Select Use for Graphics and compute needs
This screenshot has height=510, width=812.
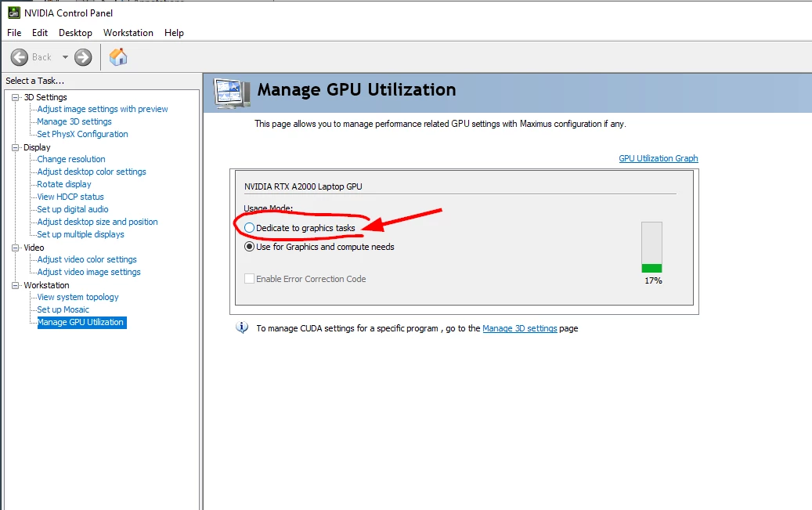(x=249, y=247)
